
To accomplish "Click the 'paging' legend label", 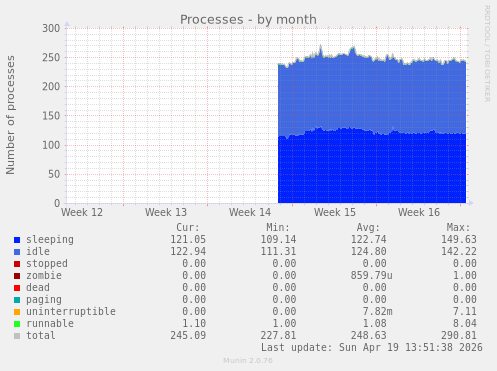I will point(44,300).
